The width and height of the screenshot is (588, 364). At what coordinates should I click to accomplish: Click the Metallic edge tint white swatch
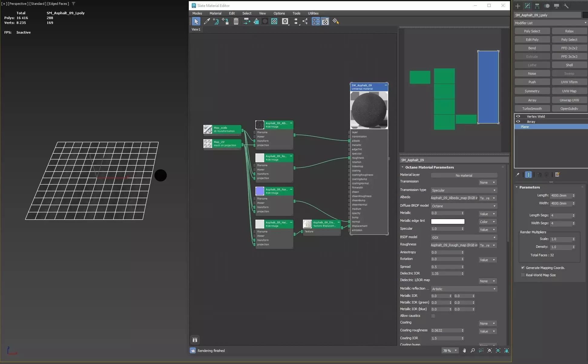pyautogui.click(x=447, y=221)
